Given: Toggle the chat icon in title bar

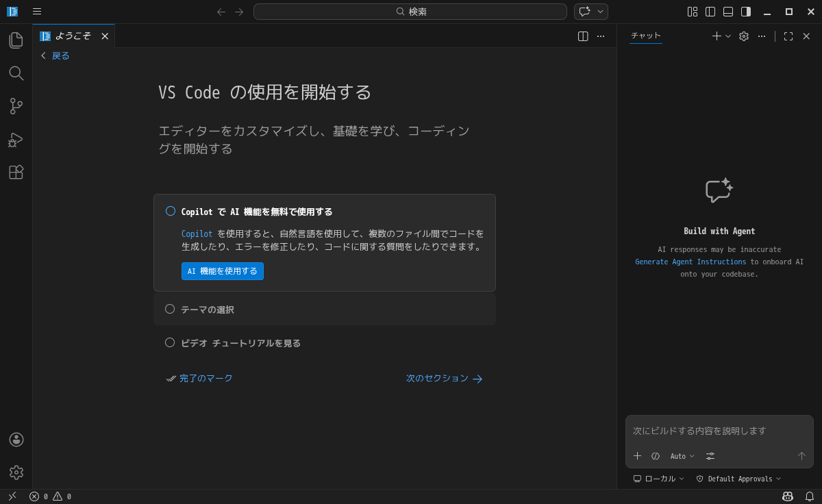Looking at the screenshot, I should tap(584, 12).
